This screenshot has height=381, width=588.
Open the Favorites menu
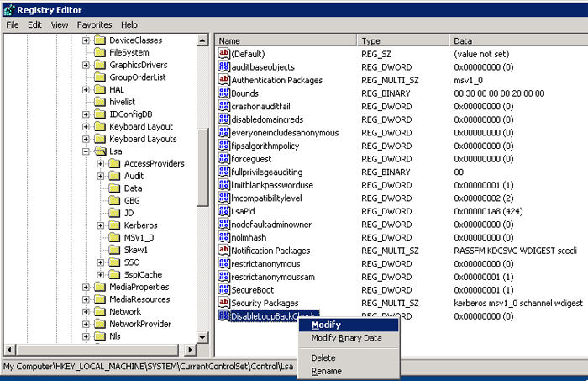click(94, 24)
